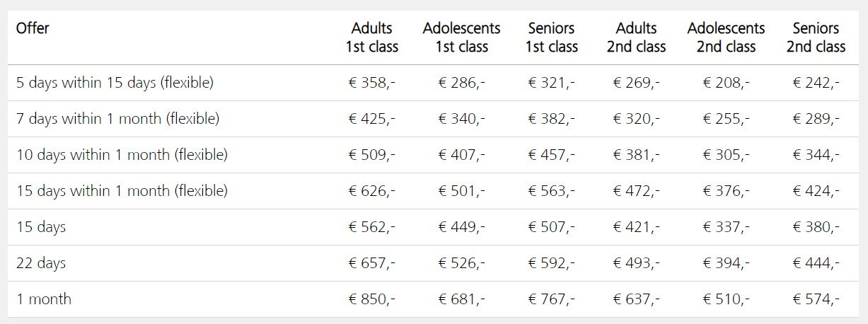This screenshot has width=868, height=324.
Task: Select the 5 days within 15 days offer
Action: [115, 83]
